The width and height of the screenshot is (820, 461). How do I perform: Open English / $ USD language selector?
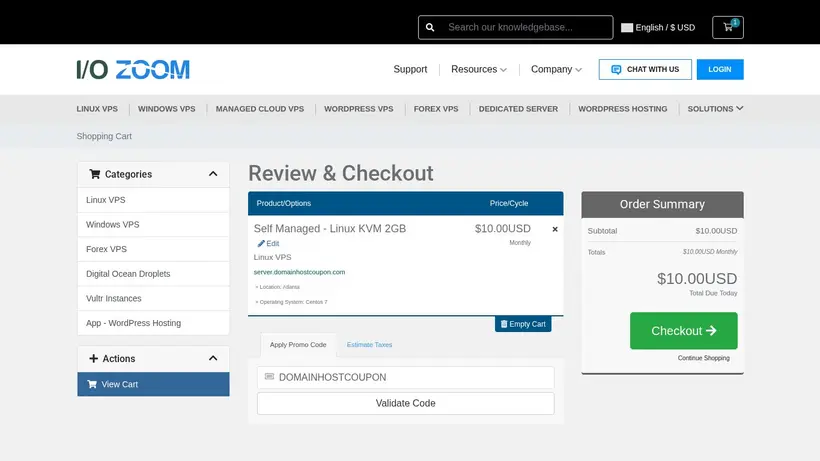click(658, 28)
